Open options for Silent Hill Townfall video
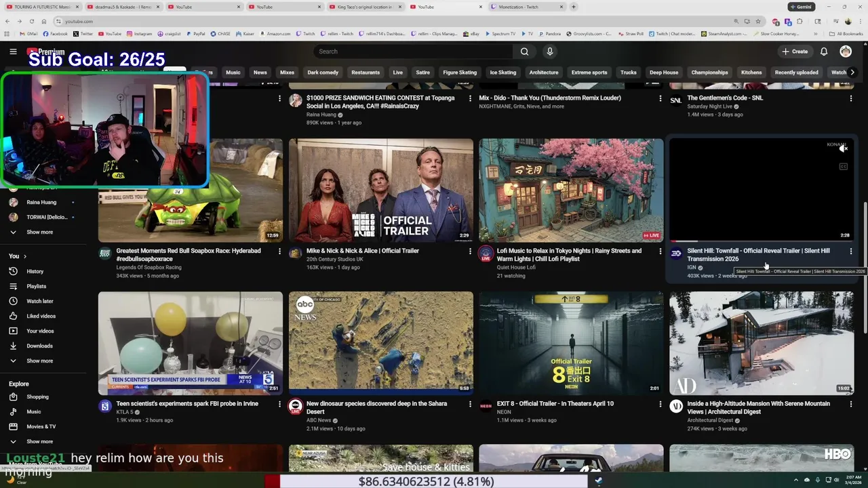 [850, 251]
